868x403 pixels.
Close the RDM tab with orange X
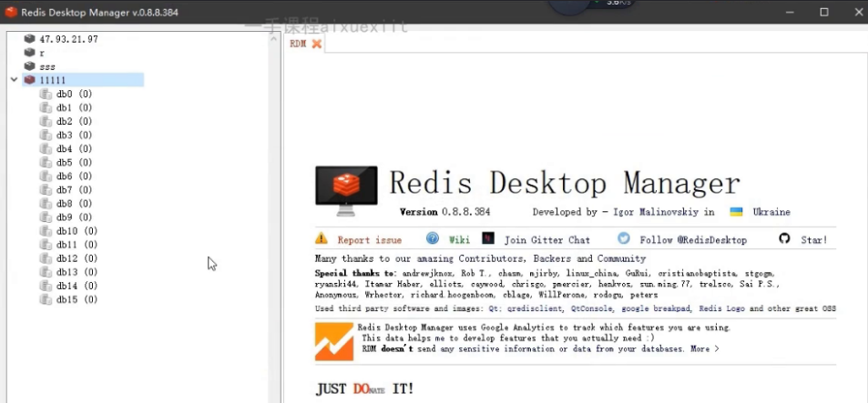[x=316, y=44]
